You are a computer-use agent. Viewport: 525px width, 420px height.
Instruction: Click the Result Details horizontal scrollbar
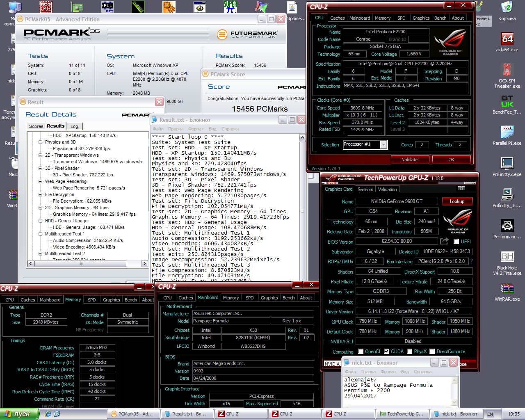(x=87, y=263)
